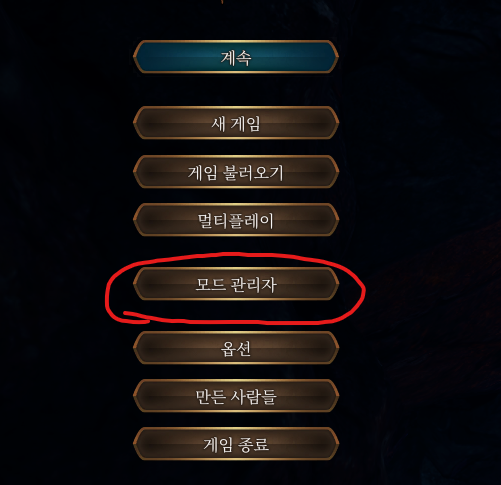Open the red-circled 모드 관리자 button
The height and width of the screenshot is (485, 501).
click(236, 284)
